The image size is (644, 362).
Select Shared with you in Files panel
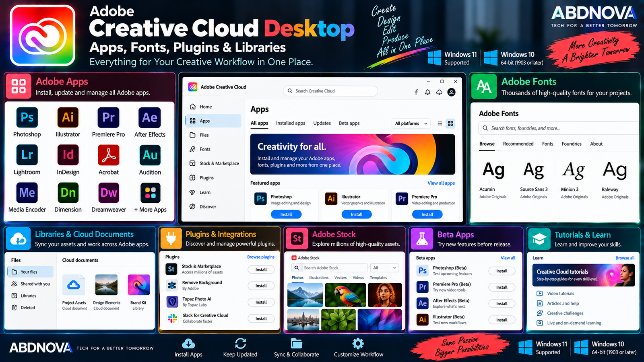click(x=30, y=284)
